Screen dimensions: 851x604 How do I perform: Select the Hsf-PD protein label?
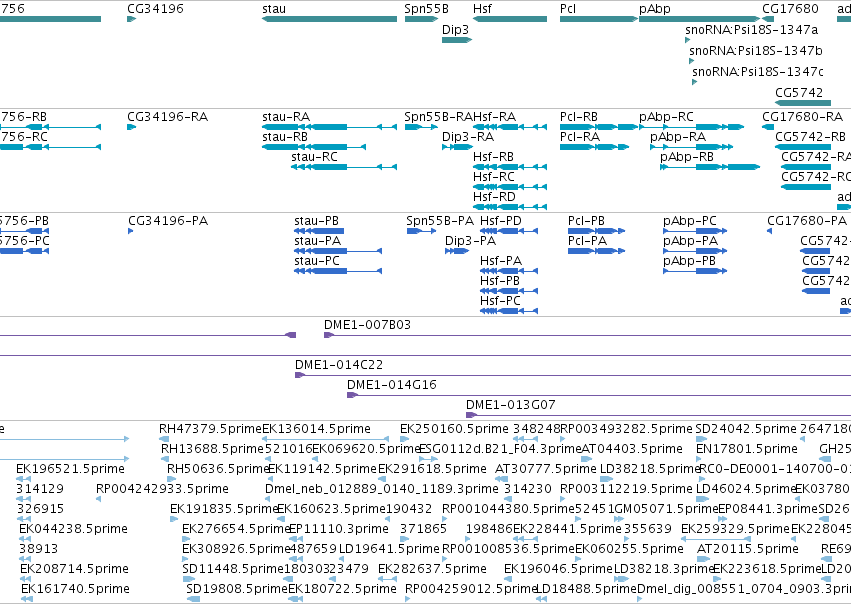click(500, 221)
